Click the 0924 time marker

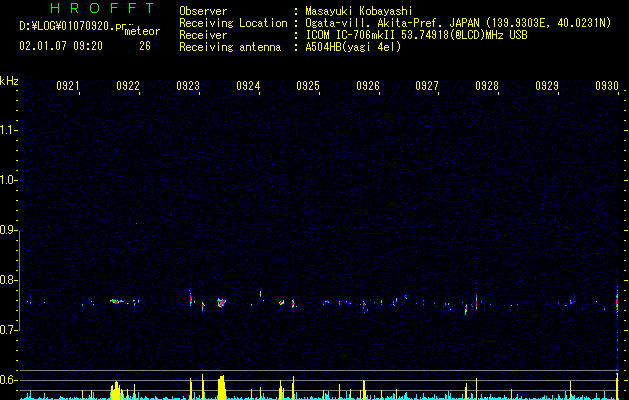click(248, 85)
